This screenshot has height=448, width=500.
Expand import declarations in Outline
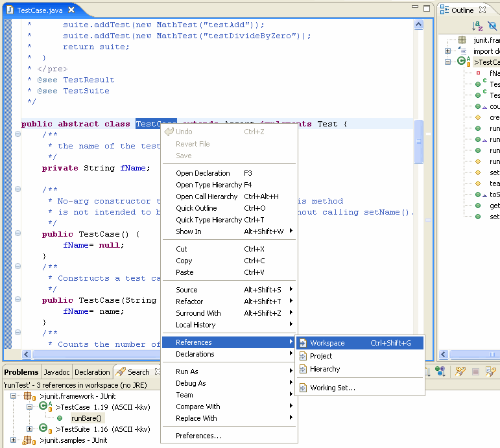coord(447,51)
